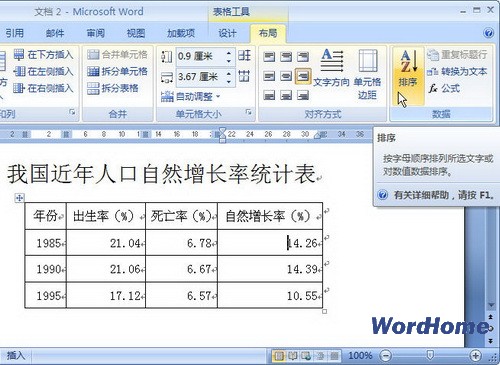The image size is (500, 365).
Task: Click Repeat Header Rows (重复标题行)
Action: [x=457, y=55]
